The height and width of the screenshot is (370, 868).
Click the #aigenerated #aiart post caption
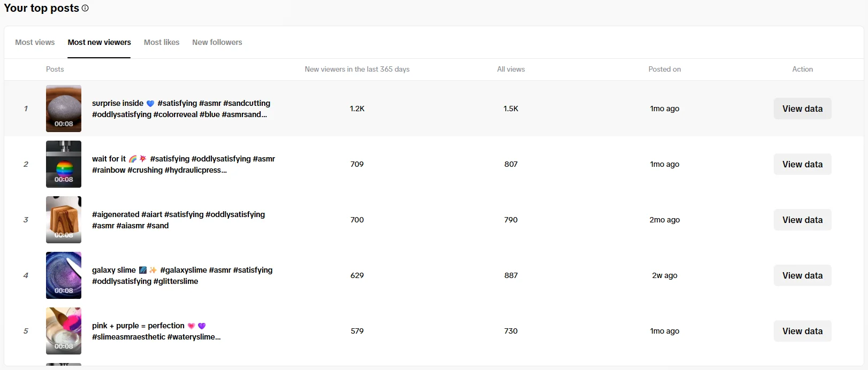(178, 220)
